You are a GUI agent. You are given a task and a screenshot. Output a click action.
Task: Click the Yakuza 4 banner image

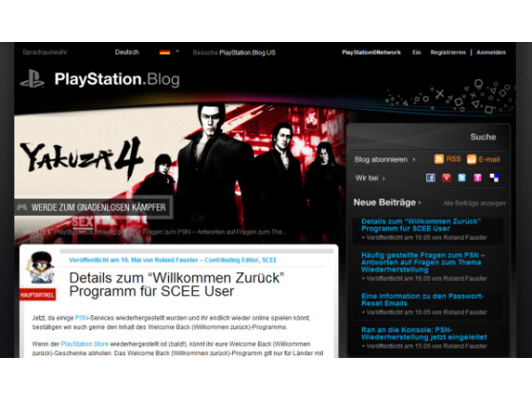point(180,173)
